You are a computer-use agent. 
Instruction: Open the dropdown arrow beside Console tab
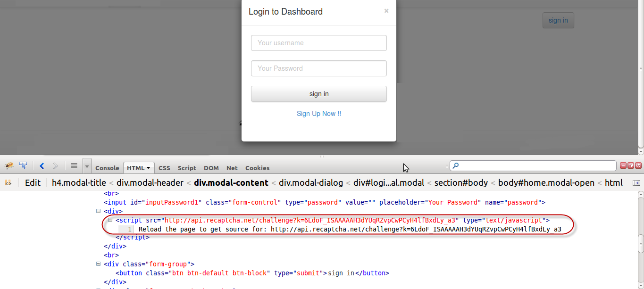pos(87,166)
